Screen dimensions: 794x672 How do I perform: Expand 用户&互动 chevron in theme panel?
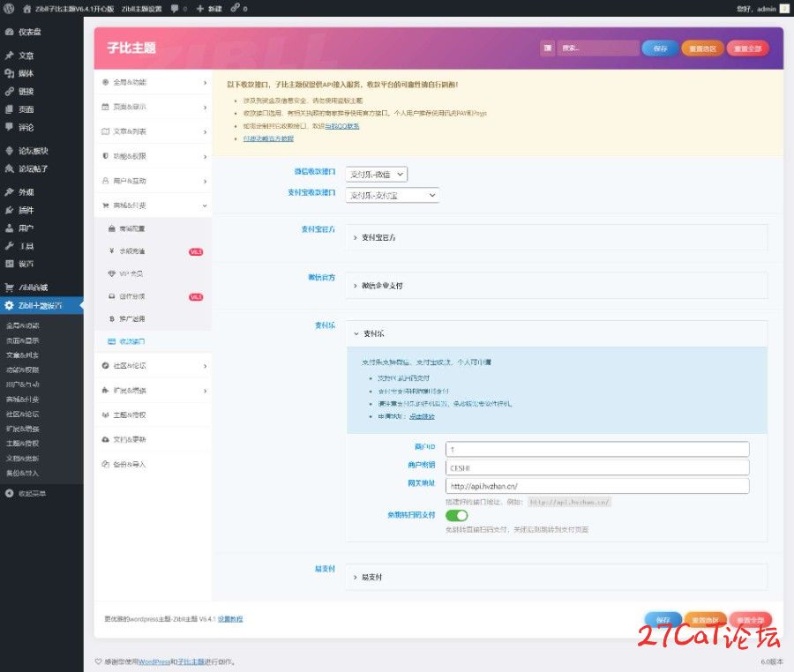[x=205, y=181]
